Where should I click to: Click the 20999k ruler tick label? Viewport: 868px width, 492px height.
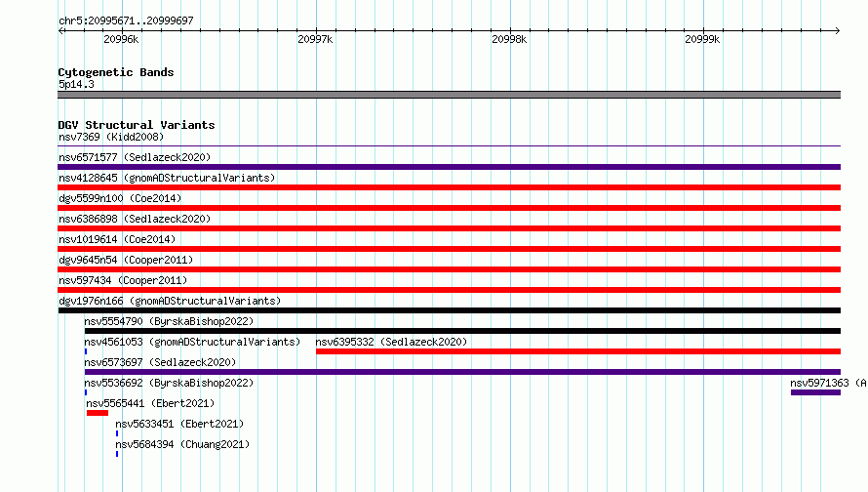click(x=702, y=39)
